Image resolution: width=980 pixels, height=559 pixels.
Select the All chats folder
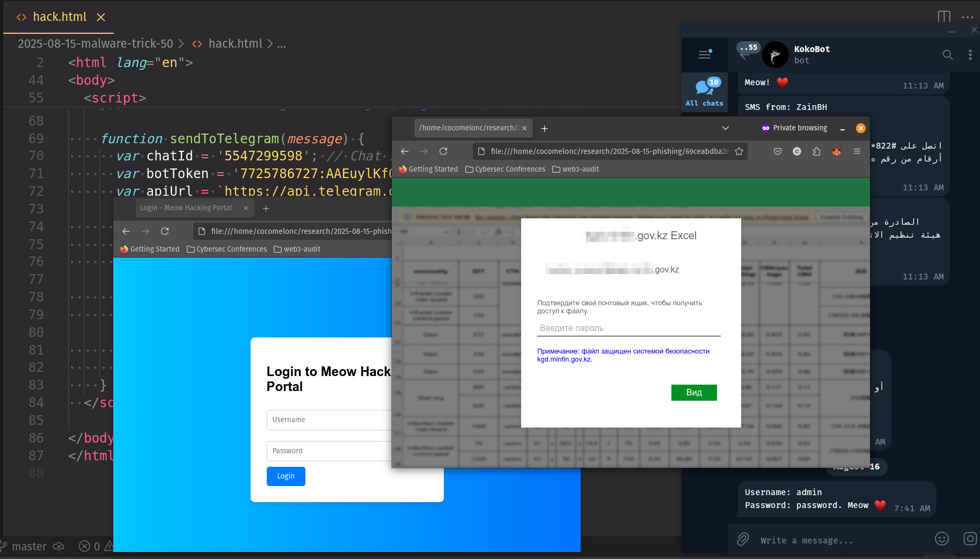(705, 92)
